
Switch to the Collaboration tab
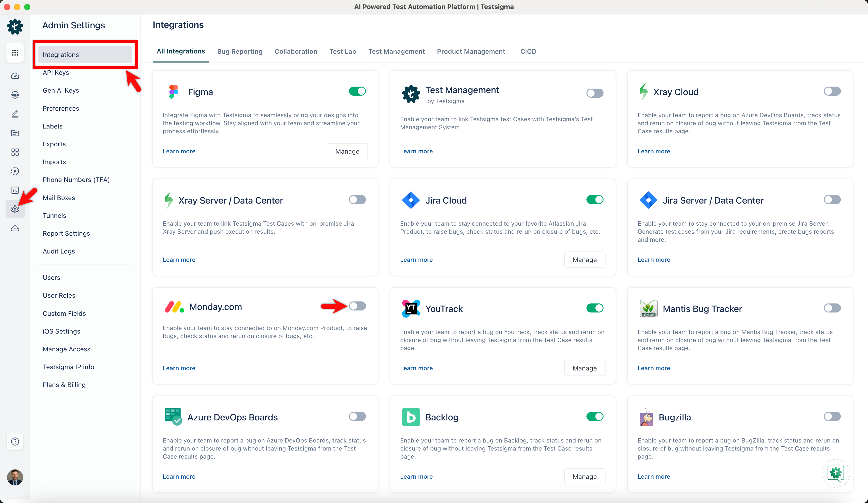pyautogui.click(x=296, y=51)
